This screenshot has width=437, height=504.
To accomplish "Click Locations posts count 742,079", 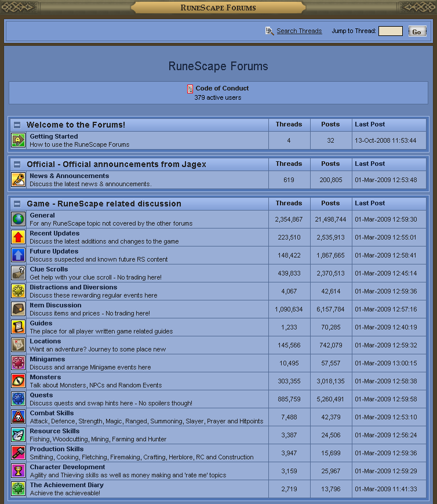I will 330,346.
